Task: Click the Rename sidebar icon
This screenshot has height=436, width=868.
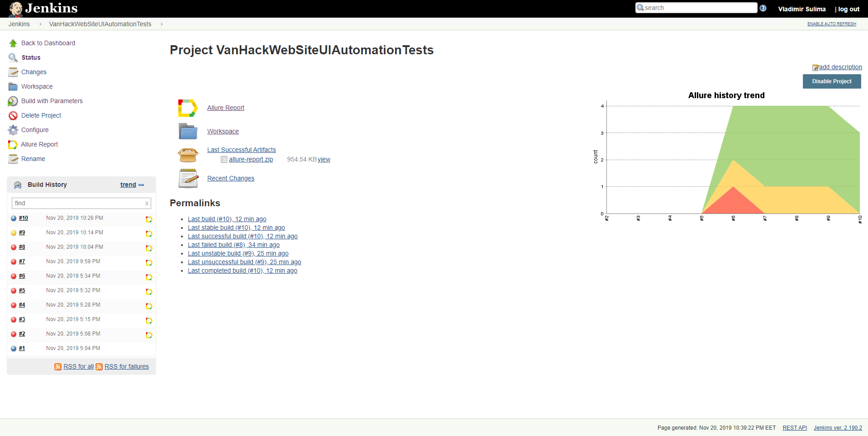Action: [x=13, y=159]
